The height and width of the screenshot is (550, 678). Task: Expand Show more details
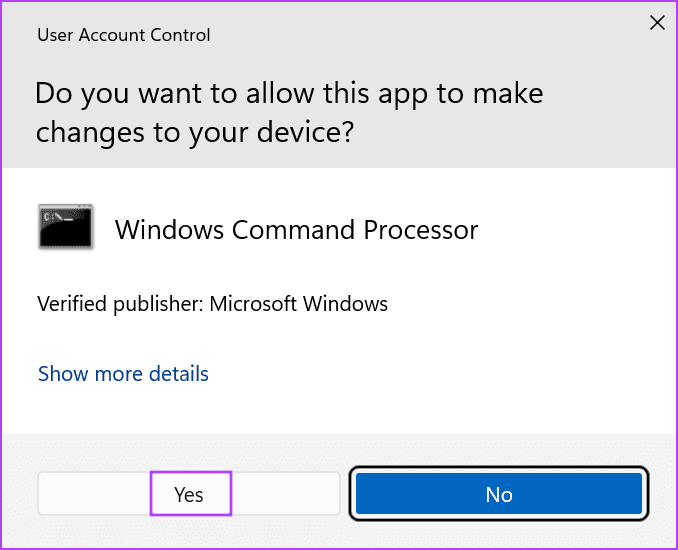click(x=123, y=374)
